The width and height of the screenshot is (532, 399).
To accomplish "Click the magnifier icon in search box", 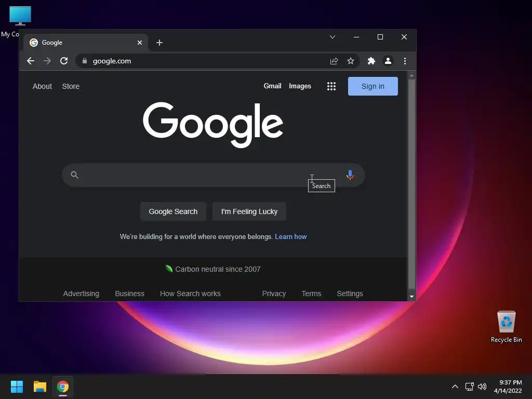I will [75, 175].
